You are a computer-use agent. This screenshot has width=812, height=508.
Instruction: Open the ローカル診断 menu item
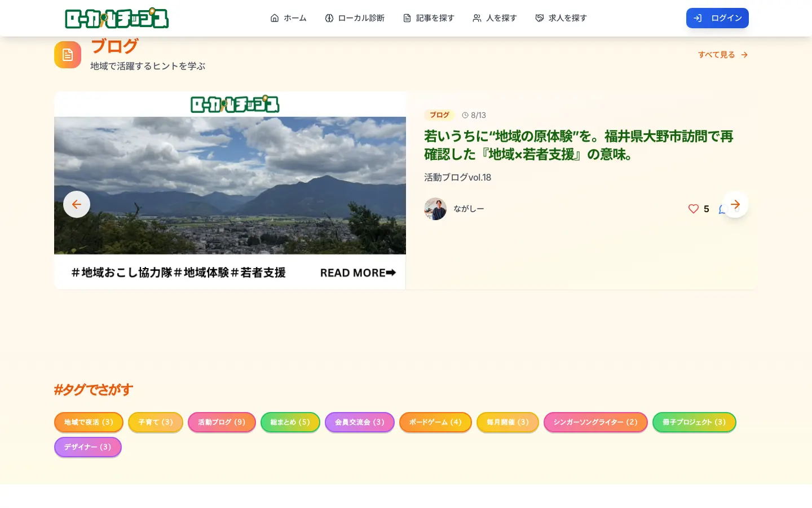tap(355, 18)
